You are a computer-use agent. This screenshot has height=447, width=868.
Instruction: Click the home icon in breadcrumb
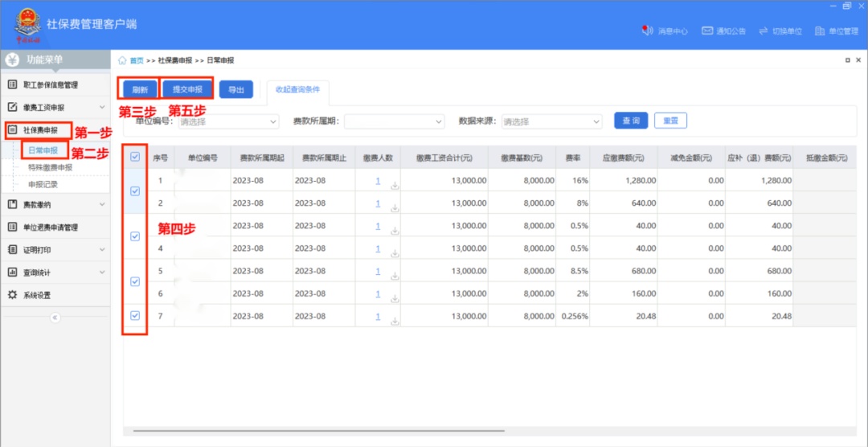click(x=122, y=59)
